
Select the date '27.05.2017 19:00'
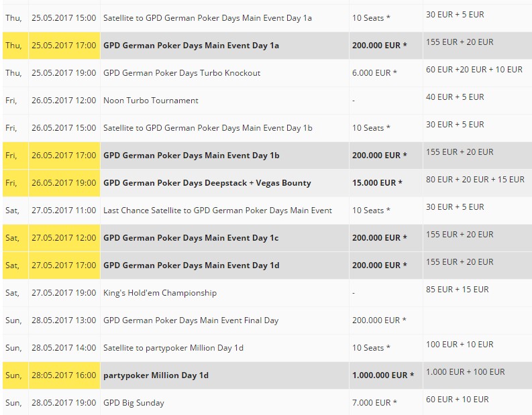64,292
